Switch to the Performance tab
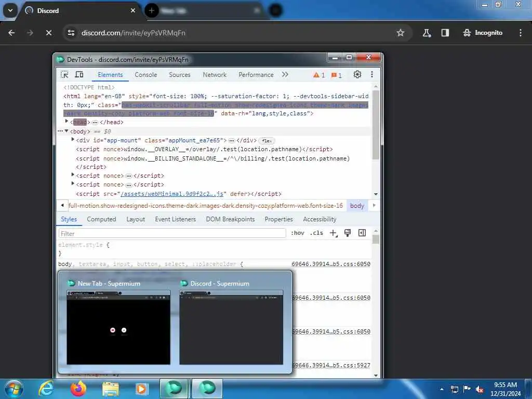The image size is (532, 399). pos(256,75)
